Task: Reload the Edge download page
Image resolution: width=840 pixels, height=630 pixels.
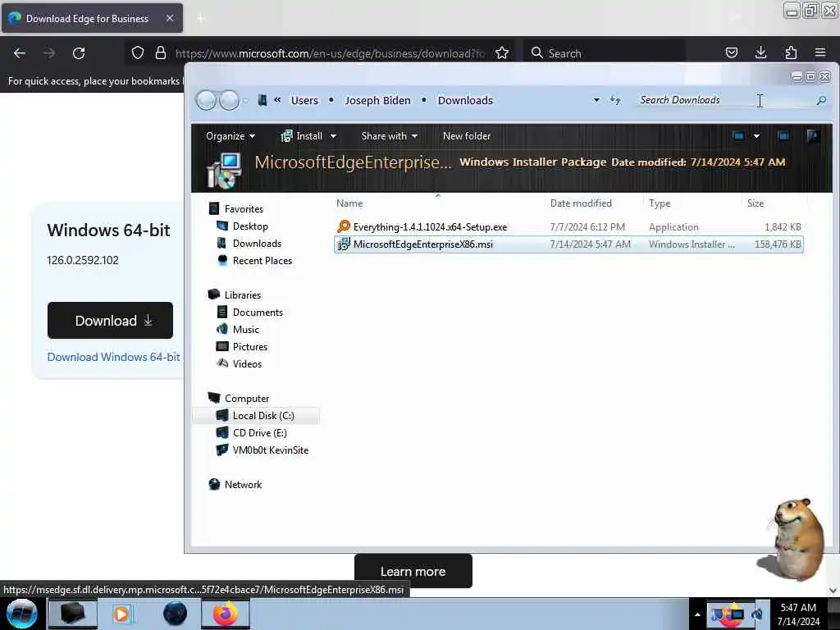Action: (79, 53)
